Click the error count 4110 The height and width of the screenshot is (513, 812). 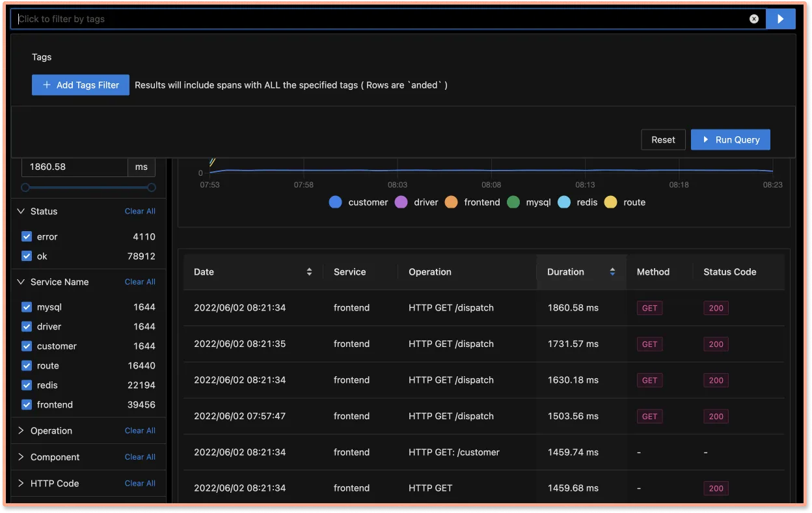pyautogui.click(x=144, y=236)
